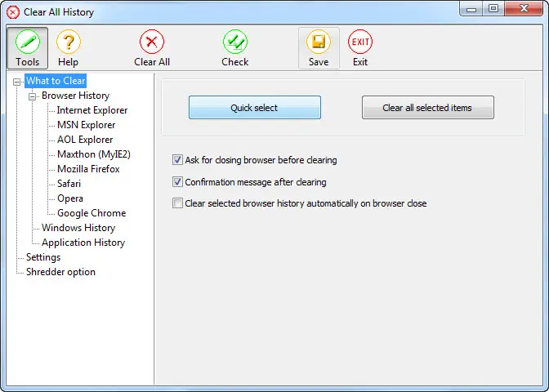Maximize the Clear All History window
This screenshot has height=392, width=549.
(x=493, y=9)
